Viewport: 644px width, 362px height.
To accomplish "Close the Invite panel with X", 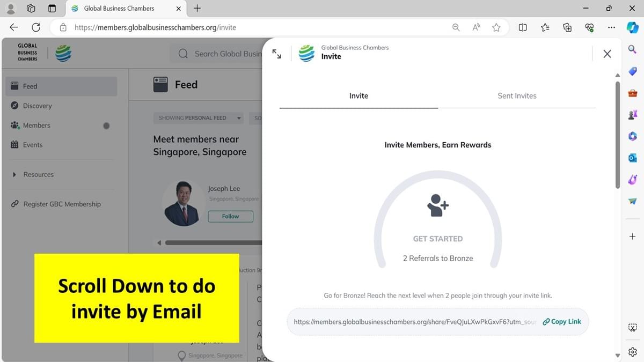I will 607,54.
